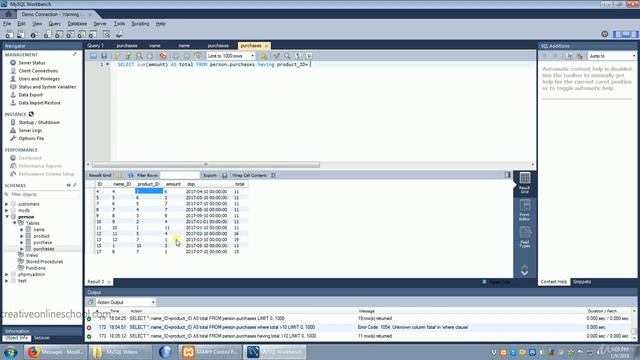Open the Server menu

pos(100,24)
